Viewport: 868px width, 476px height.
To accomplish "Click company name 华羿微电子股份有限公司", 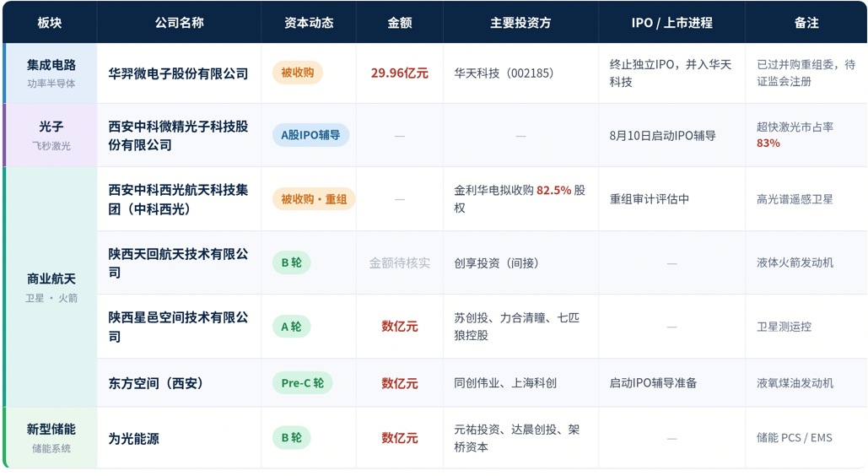I will point(178,73).
